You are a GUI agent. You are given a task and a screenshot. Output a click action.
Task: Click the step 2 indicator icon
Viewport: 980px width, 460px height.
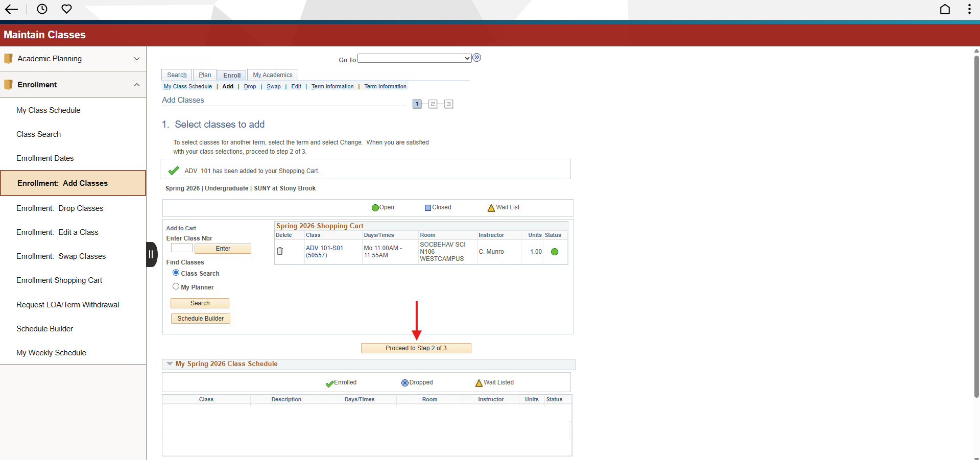(x=433, y=104)
